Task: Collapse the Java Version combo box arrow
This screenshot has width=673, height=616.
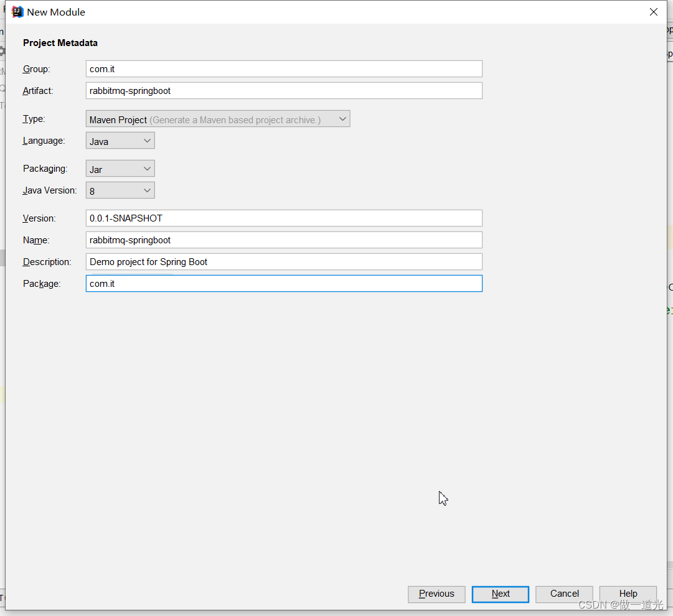Action: pos(147,190)
